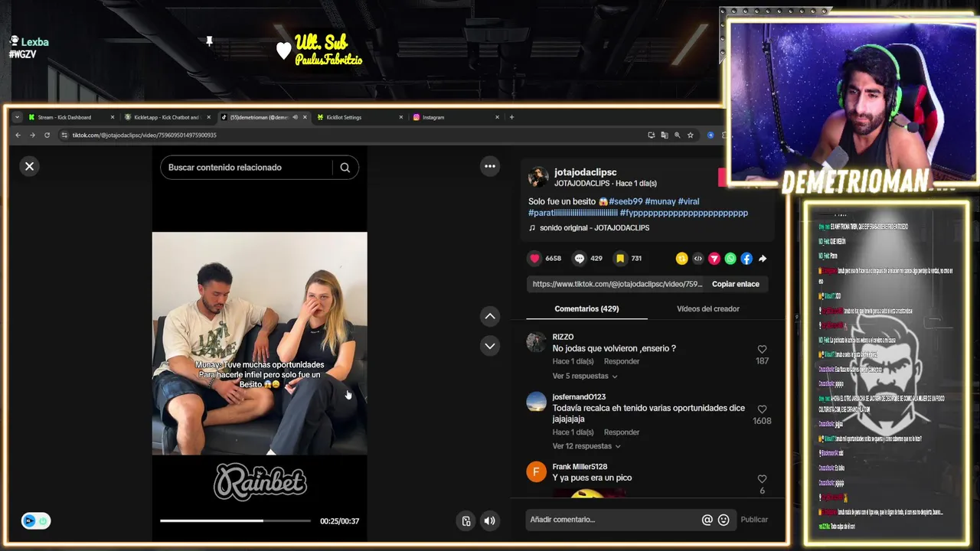Copy the tiktok.com video URL text
980x551 pixels.
coord(617,284)
